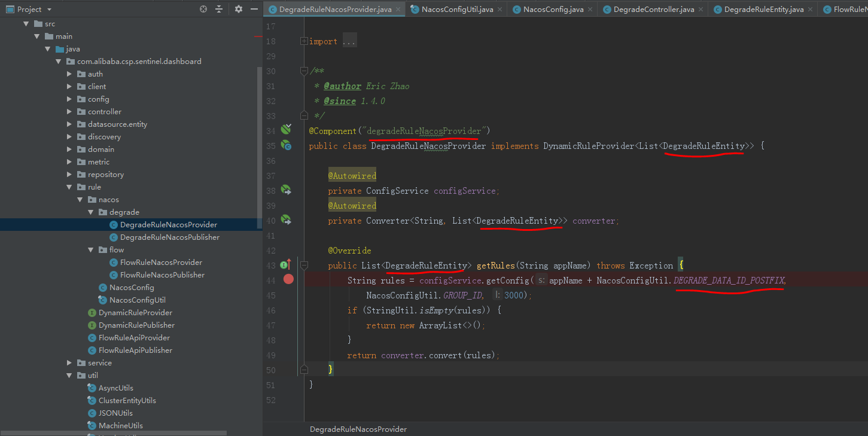Open DegradeRuleNacosPublisher in project tree
868x436 pixels.
[169, 237]
